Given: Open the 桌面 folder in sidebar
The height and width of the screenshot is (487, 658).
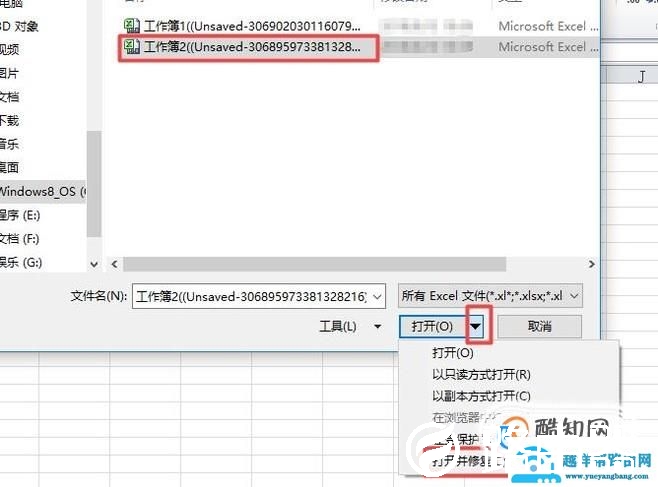Looking at the screenshot, I should click(10, 168).
